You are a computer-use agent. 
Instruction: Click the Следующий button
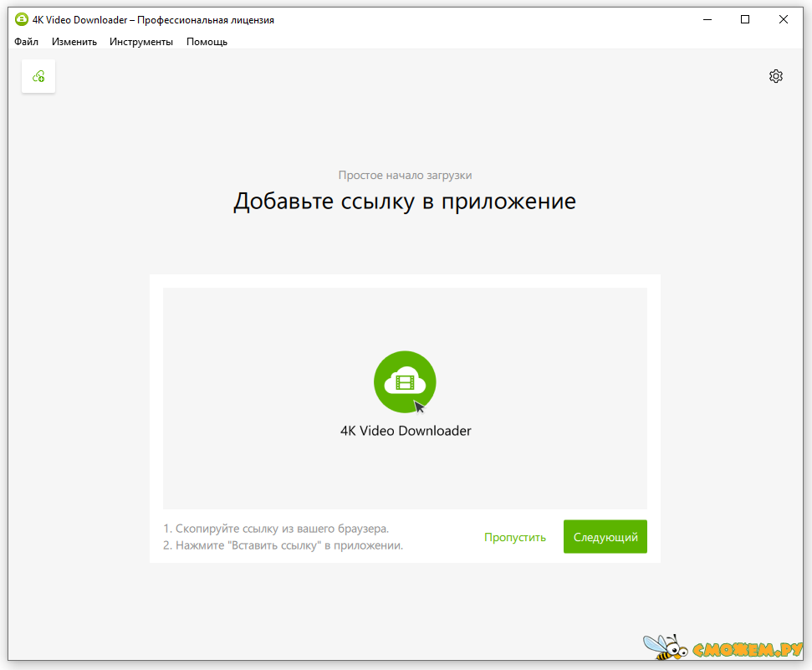point(605,536)
